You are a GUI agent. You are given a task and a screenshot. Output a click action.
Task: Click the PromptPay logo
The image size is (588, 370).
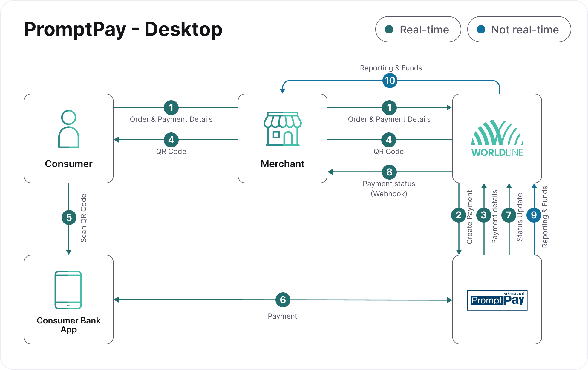(x=497, y=300)
